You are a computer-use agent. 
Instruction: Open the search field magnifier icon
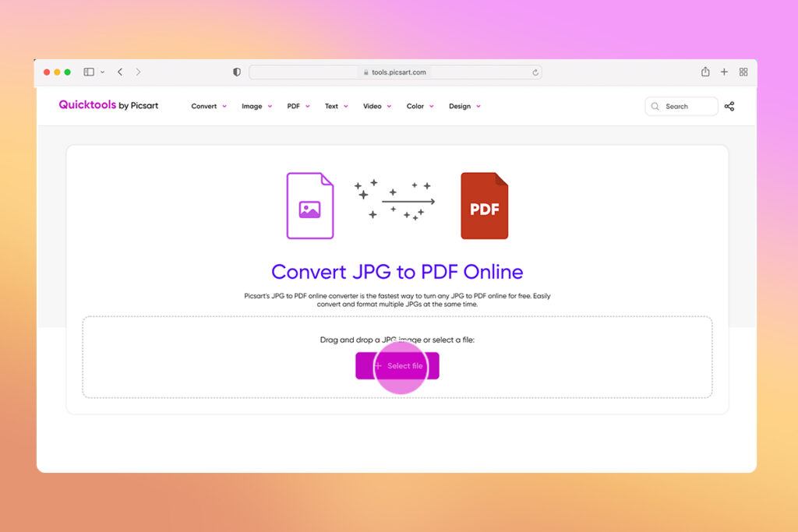tap(655, 106)
